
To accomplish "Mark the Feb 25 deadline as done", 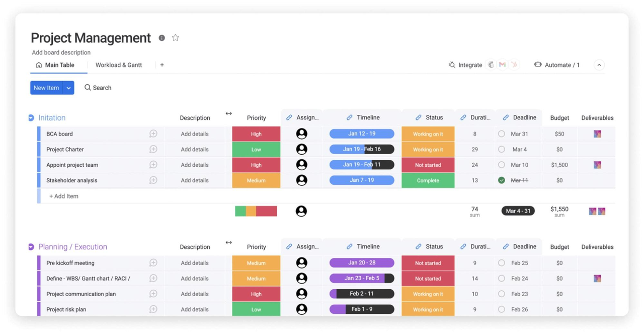I will 502,263.
